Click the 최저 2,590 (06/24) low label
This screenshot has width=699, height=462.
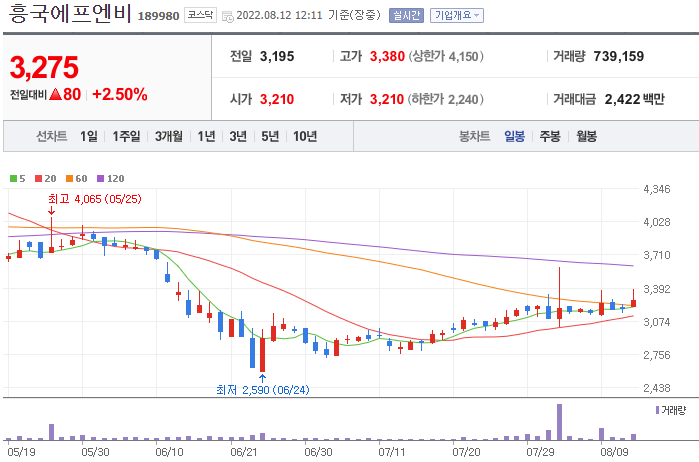[263, 390]
